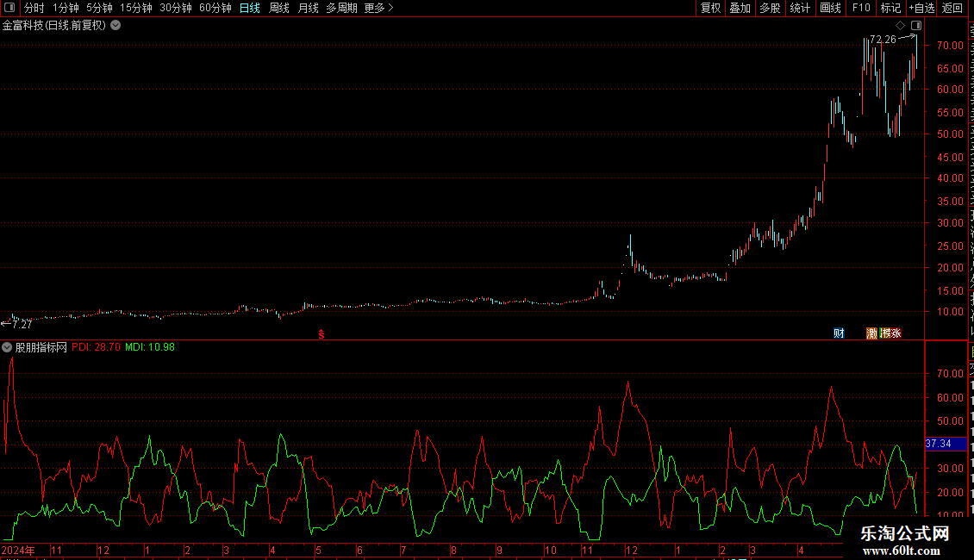Click the 2024年 date axis label
Viewport: 974px width, 560px height.
click(18, 550)
